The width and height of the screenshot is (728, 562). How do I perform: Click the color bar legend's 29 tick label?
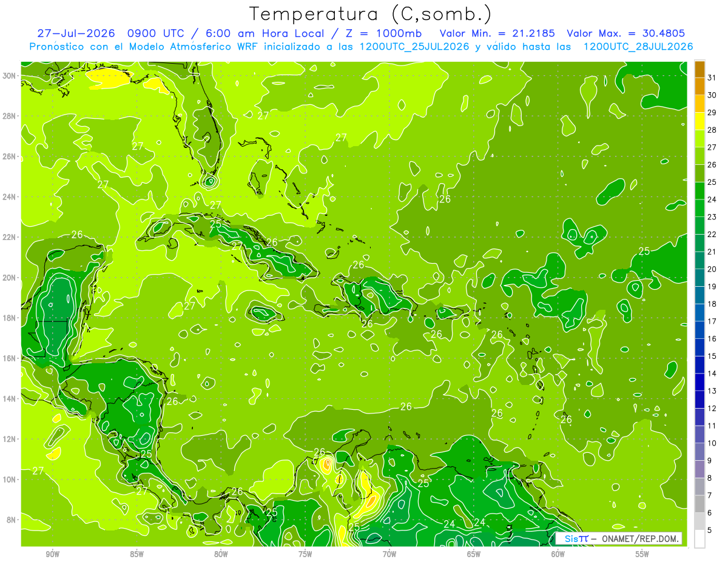pyautogui.click(x=712, y=113)
